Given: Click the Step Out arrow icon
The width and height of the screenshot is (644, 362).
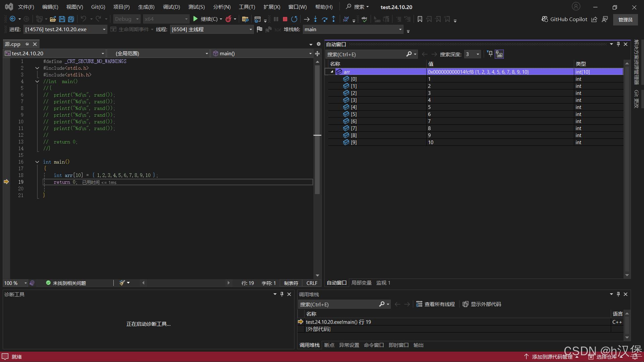Looking at the screenshot, I should pos(333,19).
